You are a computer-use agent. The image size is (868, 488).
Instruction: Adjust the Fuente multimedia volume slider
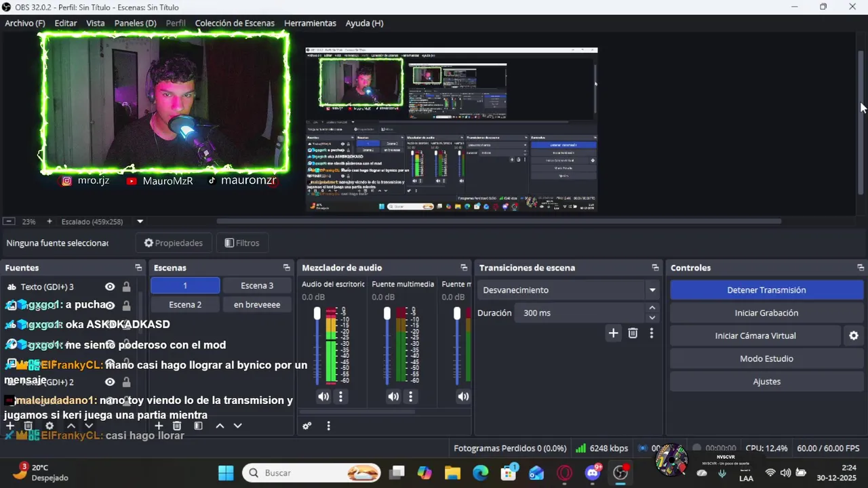click(387, 346)
